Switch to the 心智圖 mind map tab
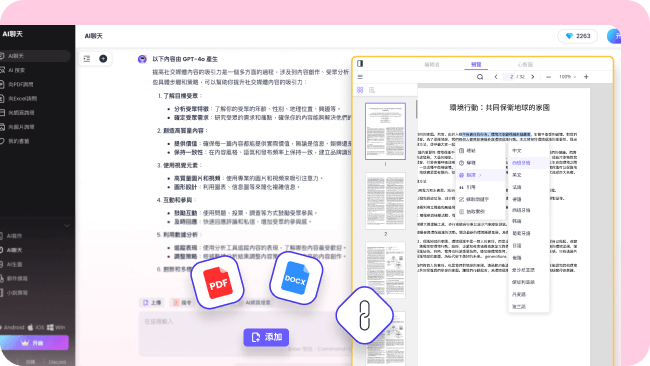Screen dimensions: 650x366 click(525, 65)
